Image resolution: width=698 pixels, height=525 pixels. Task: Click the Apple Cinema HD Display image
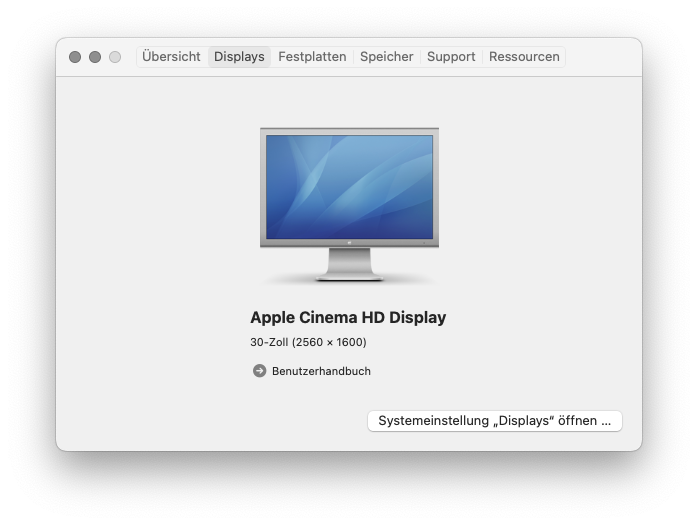point(349,205)
